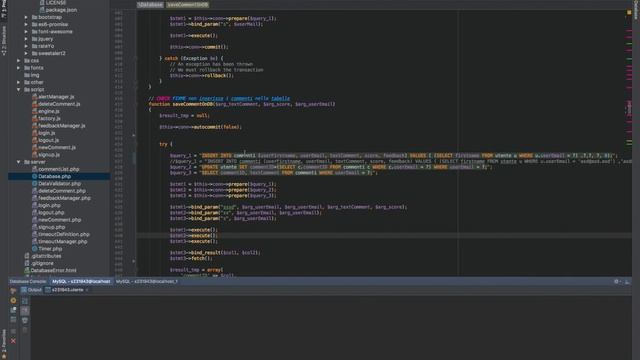Click the inspection status indicator at top of editor
This screenshot has height=360, width=640.
pyautogui.click(x=629, y=13)
